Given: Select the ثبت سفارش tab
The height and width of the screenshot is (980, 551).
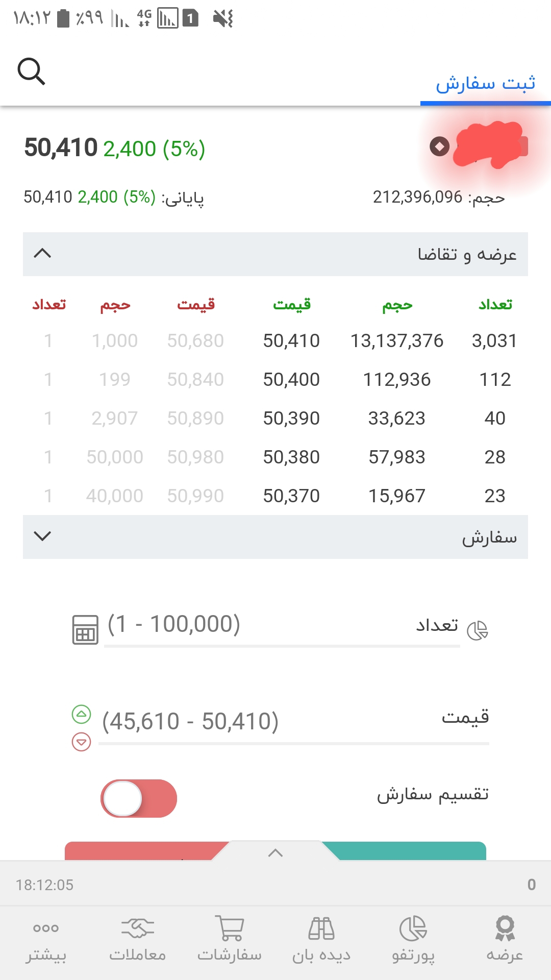Looking at the screenshot, I should coord(485,83).
